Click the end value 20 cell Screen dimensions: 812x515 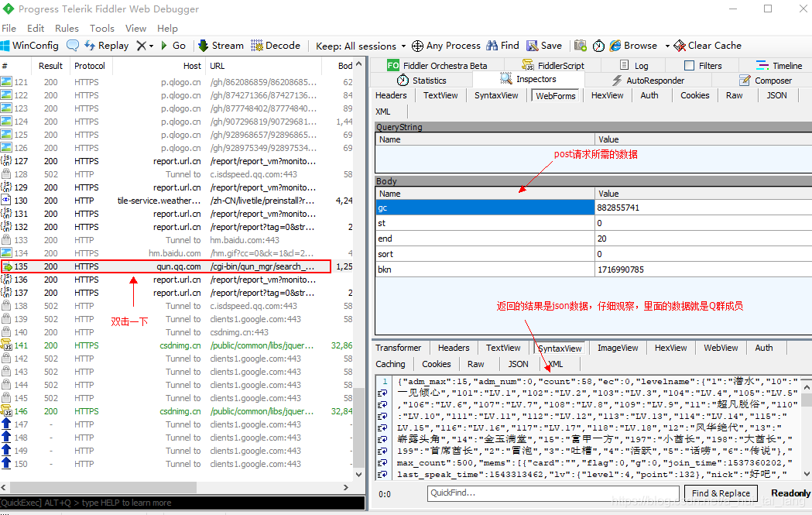(704, 239)
